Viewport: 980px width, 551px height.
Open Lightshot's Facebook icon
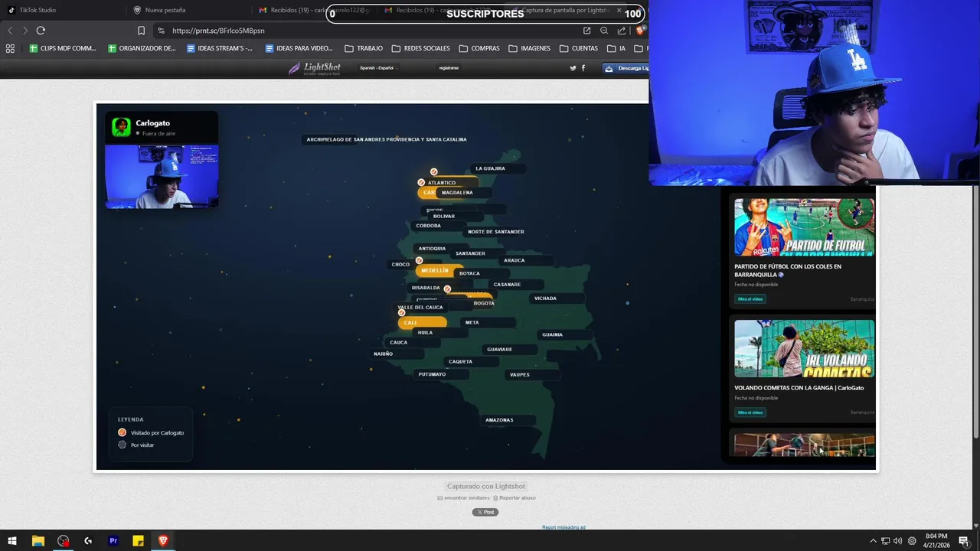583,68
